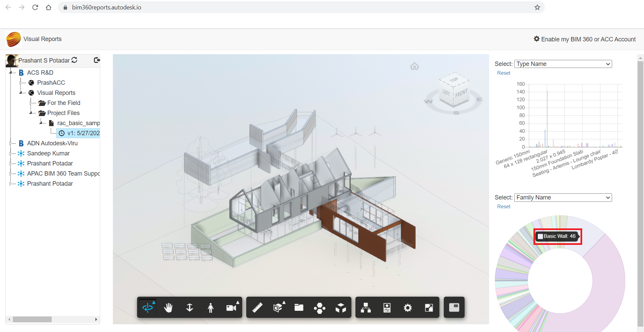Image resolution: width=644 pixels, height=332 pixels.
Task: Select the Orbit tool in viewer toolbar
Action: [148, 307]
